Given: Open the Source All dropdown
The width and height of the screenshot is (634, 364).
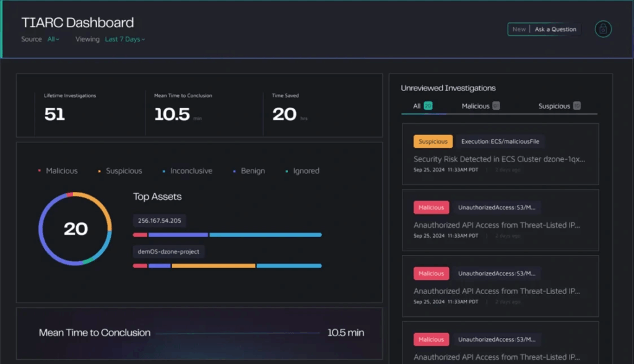Looking at the screenshot, I should 53,39.
